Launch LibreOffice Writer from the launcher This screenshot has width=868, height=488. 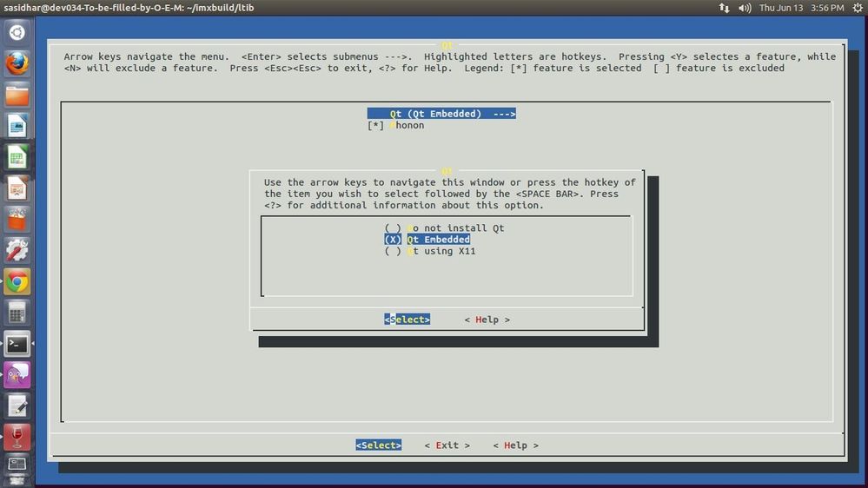[17, 126]
